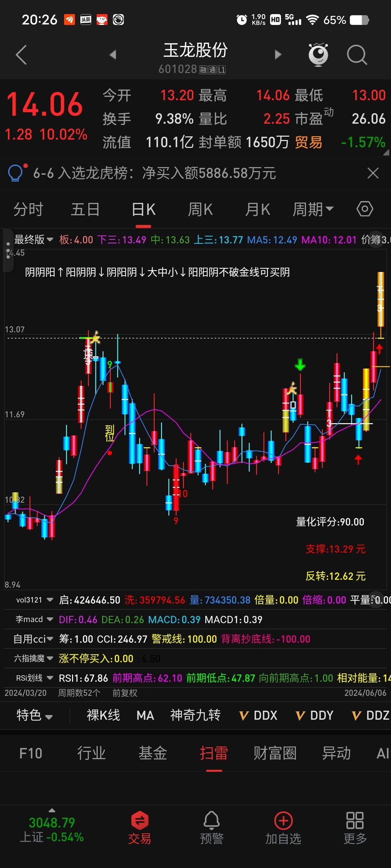Tap the 交易 trade icon

[140, 827]
